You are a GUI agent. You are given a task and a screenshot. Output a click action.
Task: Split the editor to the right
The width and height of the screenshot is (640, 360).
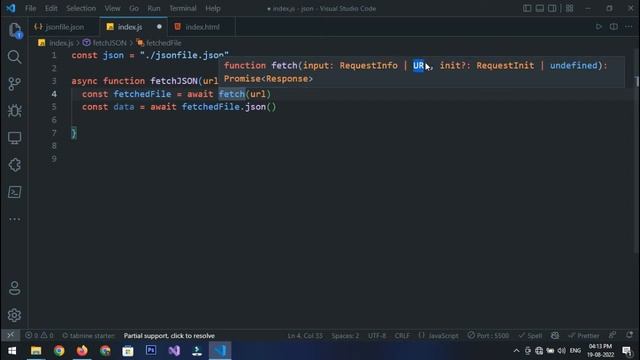coord(613,27)
